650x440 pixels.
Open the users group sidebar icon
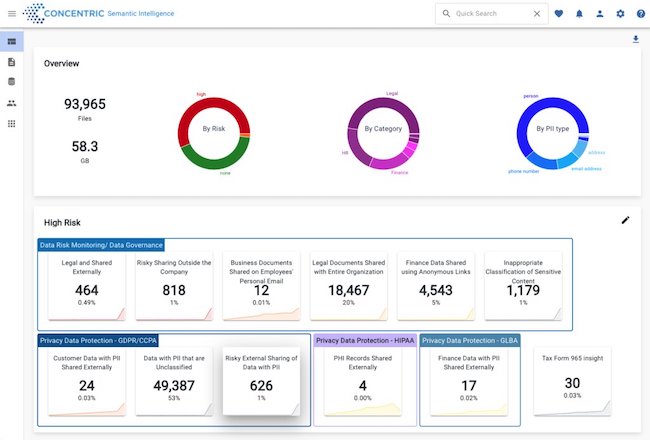(x=11, y=103)
